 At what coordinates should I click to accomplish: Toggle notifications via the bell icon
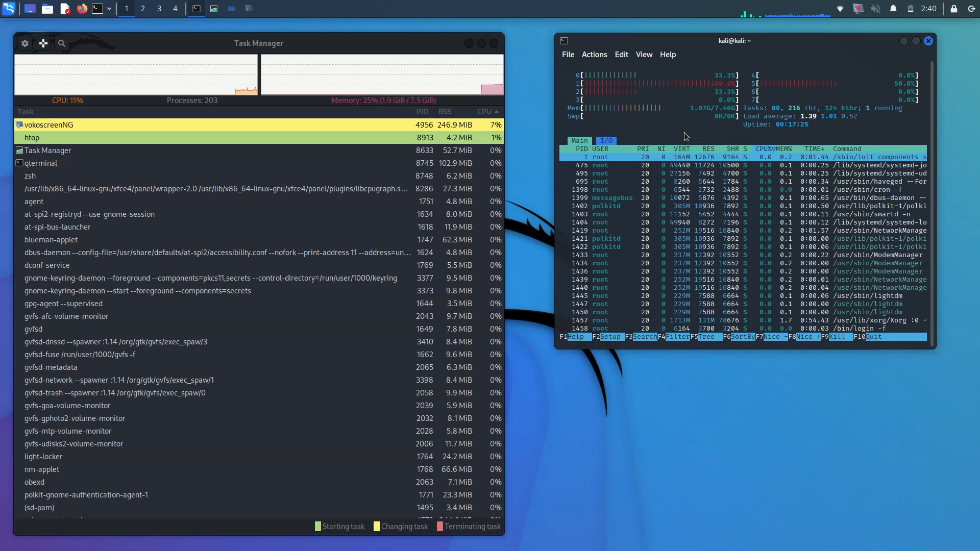coord(893,9)
